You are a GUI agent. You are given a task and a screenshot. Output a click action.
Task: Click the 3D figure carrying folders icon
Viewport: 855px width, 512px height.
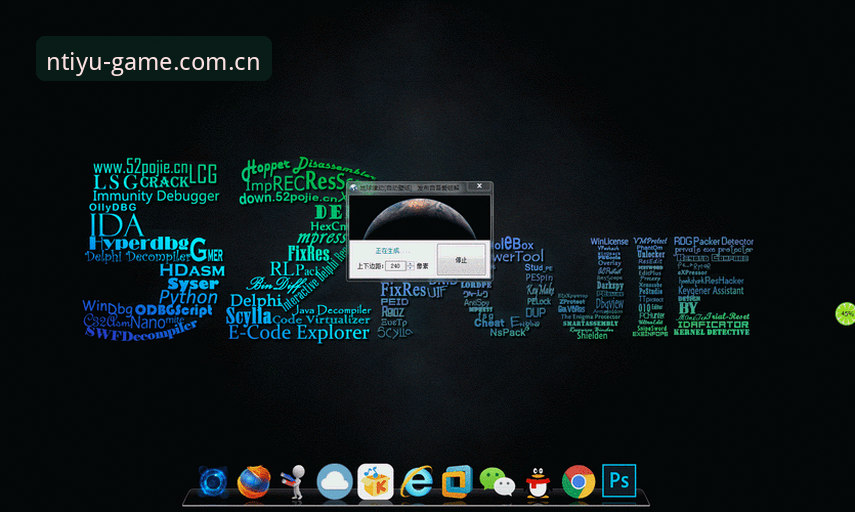pos(294,481)
